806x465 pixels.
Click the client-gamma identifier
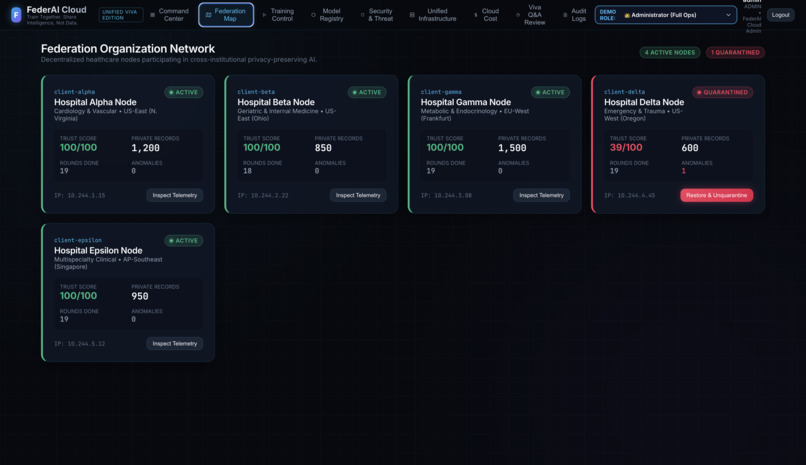click(x=441, y=92)
